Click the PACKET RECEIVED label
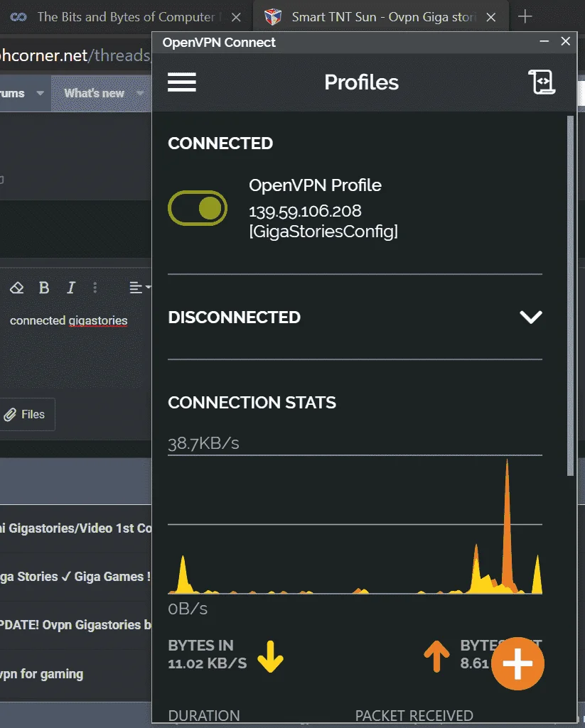585x728 pixels. pos(414,715)
